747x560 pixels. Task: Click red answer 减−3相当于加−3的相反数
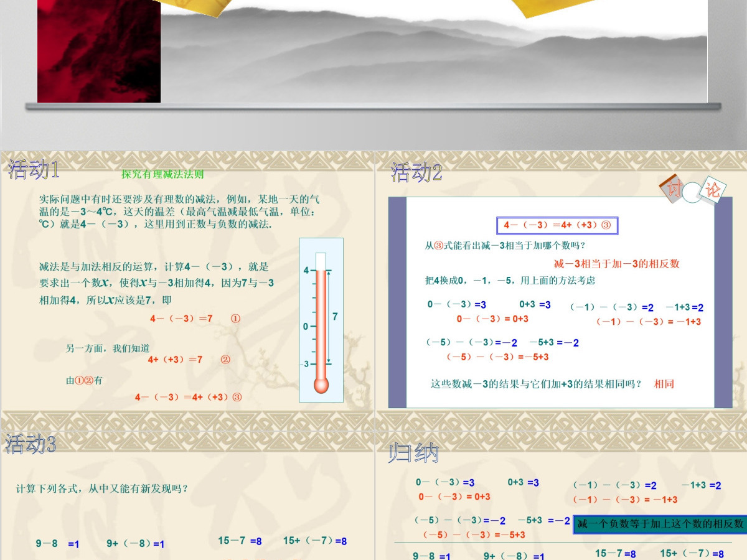pyautogui.click(x=617, y=264)
